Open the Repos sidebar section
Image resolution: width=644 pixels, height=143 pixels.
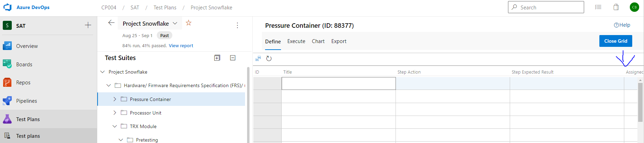23,83
